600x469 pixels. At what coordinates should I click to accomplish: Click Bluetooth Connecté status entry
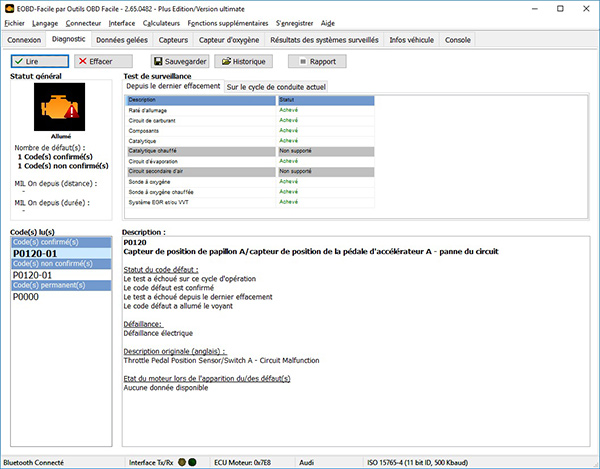pyautogui.click(x=34, y=462)
